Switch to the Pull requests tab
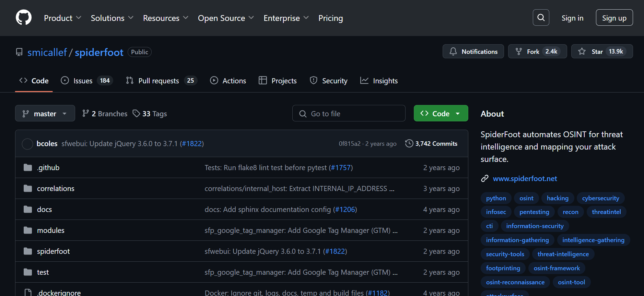The height and width of the screenshot is (296, 644). [162, 81]
